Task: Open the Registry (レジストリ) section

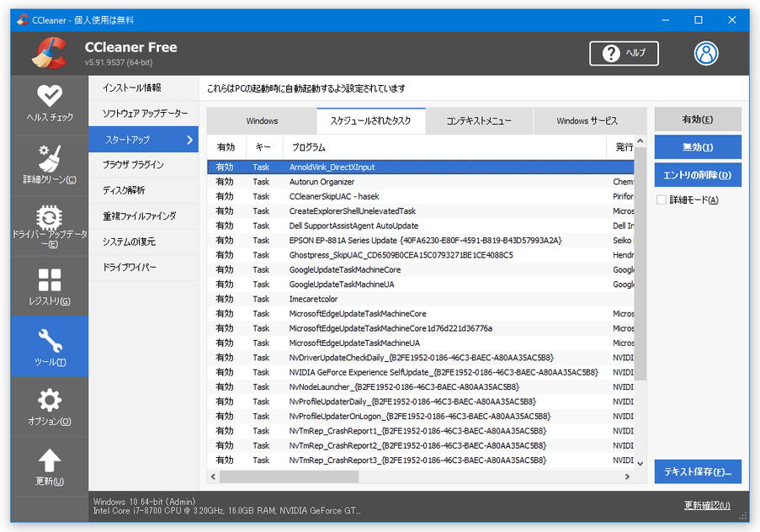Action: (x=50, y=286)
